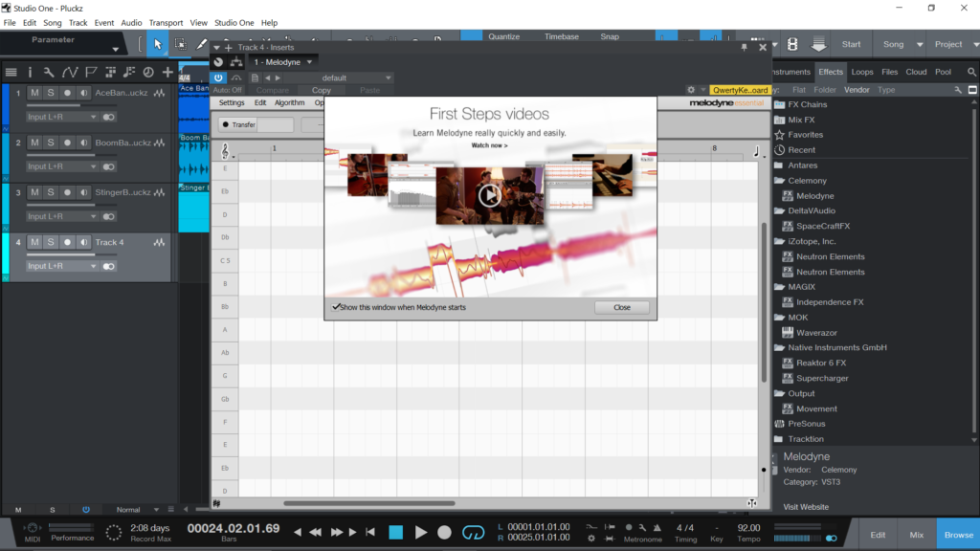Click Return to Zero transport button
The height and width of the screenshot is (551, 980).
[x=370, y=532]
